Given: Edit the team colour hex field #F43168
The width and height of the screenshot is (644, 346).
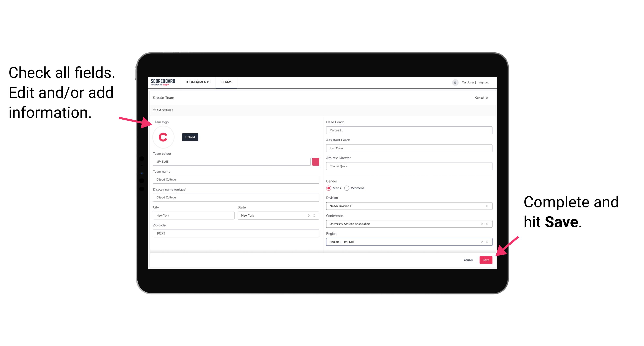Looking at the screenshot, I should coord(232,161).
